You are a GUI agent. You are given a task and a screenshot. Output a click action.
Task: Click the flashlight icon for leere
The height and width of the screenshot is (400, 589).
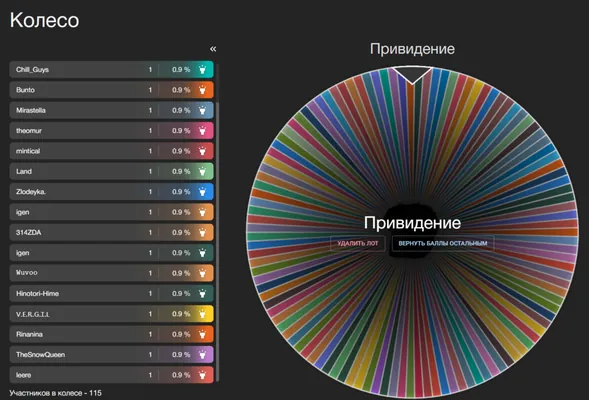pyautogui.click(x=202, y=375)
